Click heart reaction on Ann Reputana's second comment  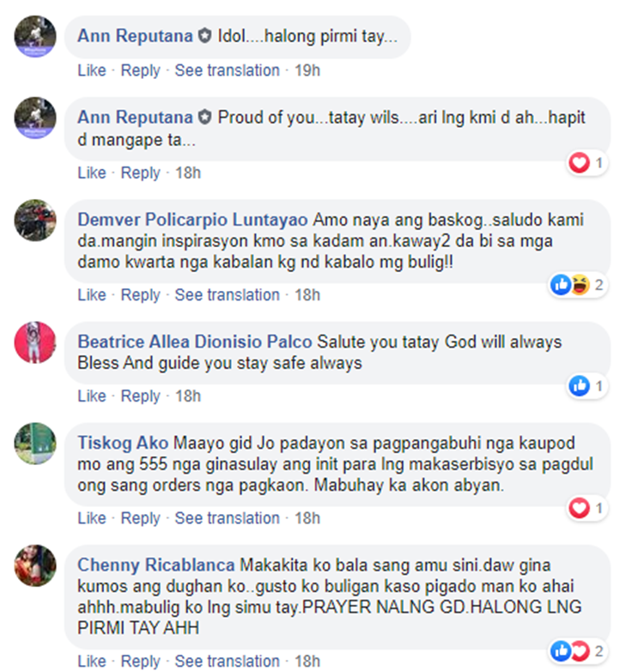coord(579,163)
